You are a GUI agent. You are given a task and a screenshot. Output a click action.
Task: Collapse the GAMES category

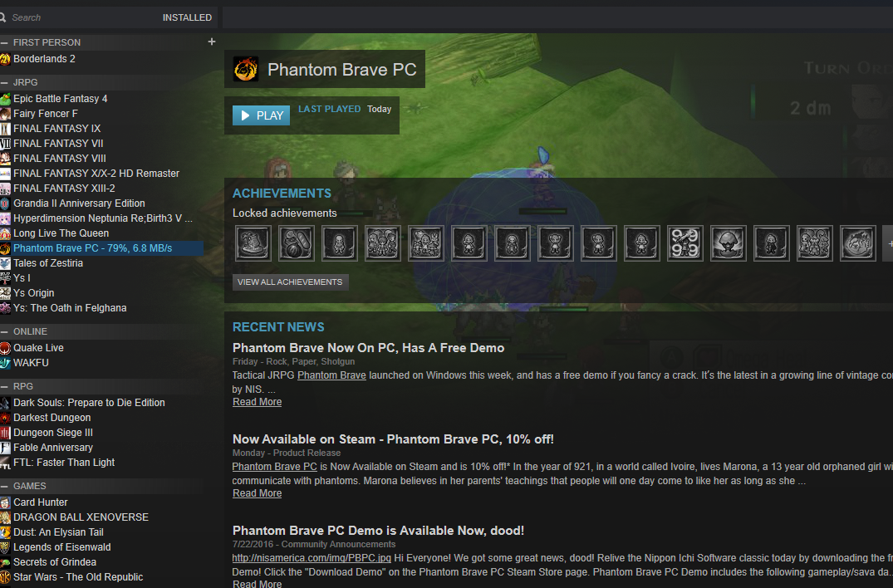4,486
